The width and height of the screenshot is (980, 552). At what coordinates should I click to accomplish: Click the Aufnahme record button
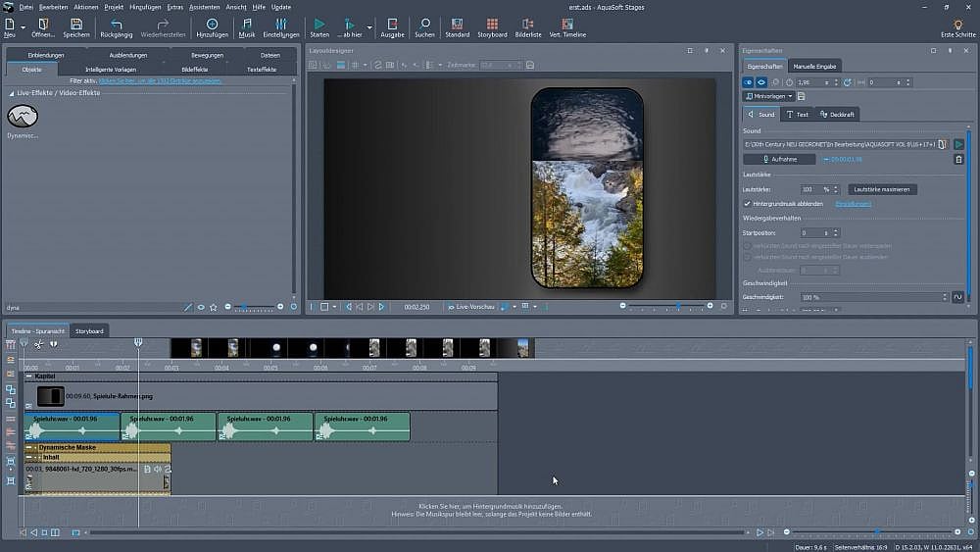tap(779, 159)
